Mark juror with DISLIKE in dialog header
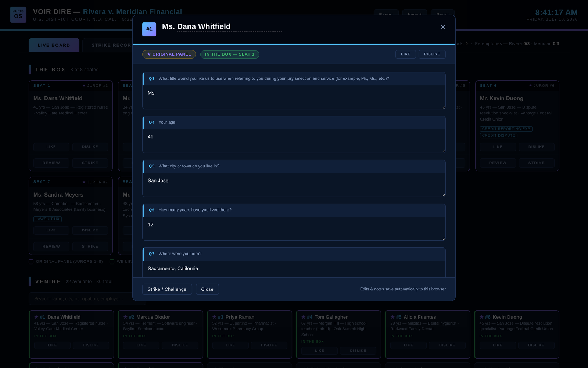The image size is (588, 368). click(x=432, y=54)
